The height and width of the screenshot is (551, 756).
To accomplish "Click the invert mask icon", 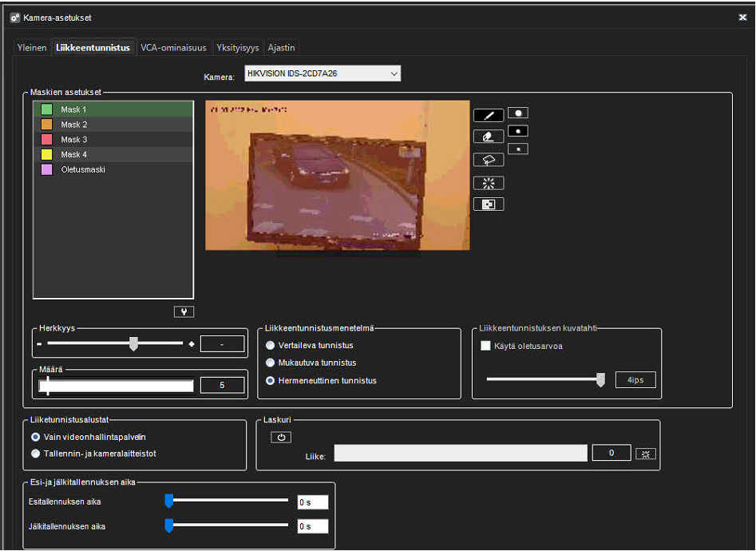I will 488,204.
